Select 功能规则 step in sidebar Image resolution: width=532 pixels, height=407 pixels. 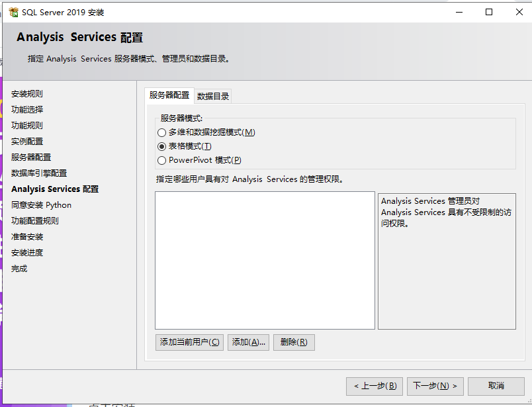[x=27, y=126]
